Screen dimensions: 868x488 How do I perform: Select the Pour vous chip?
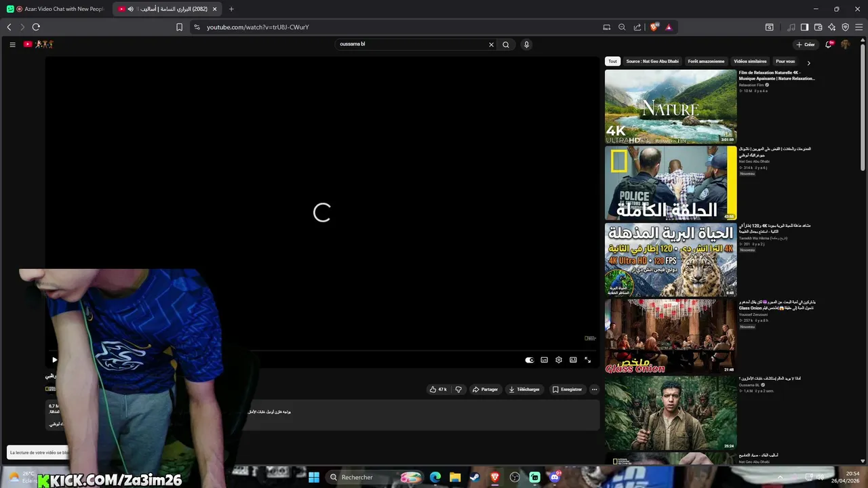785,61
